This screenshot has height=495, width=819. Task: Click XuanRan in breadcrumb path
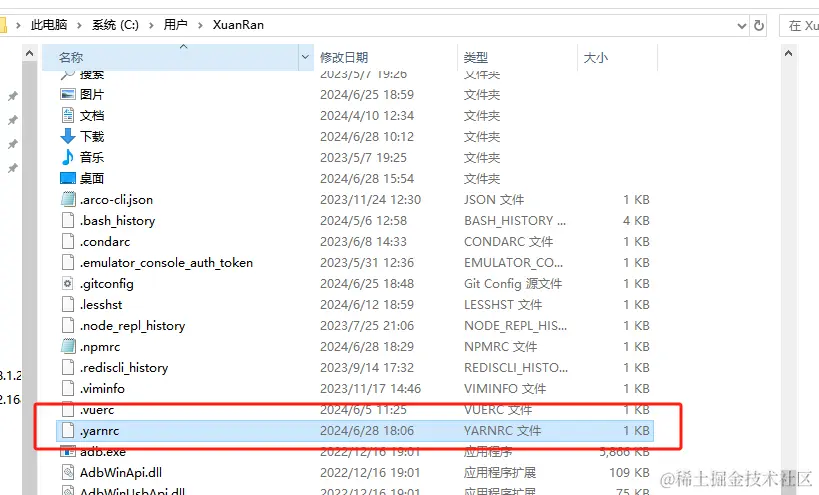pos(238,25)
